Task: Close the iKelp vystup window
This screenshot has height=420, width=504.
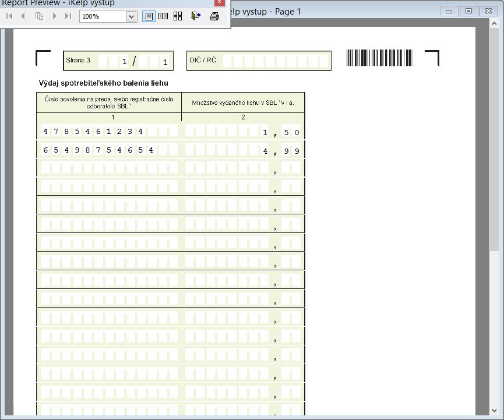Action: (488, 11)
